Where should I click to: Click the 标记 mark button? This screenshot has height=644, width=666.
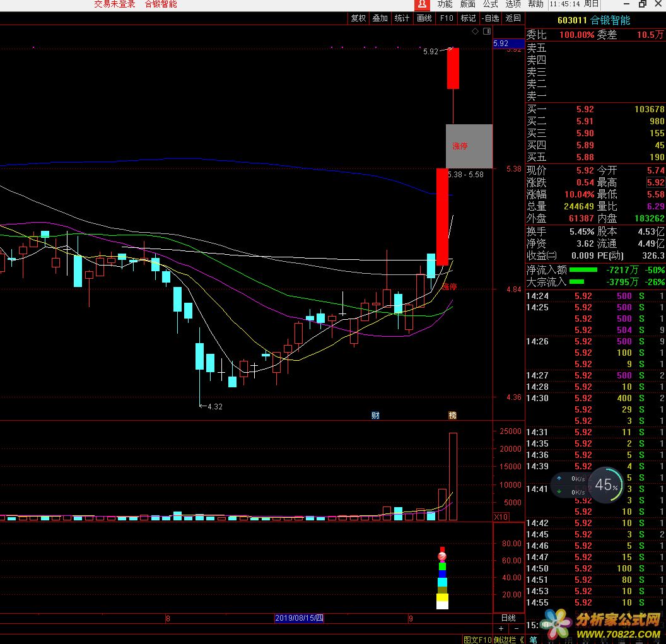tap(468, 18)
